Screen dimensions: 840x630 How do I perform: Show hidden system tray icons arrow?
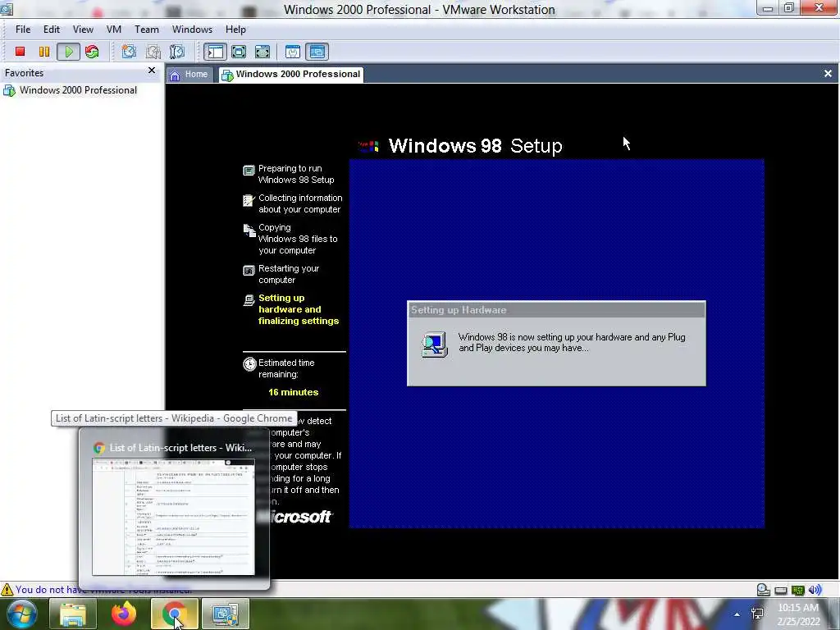737,614
